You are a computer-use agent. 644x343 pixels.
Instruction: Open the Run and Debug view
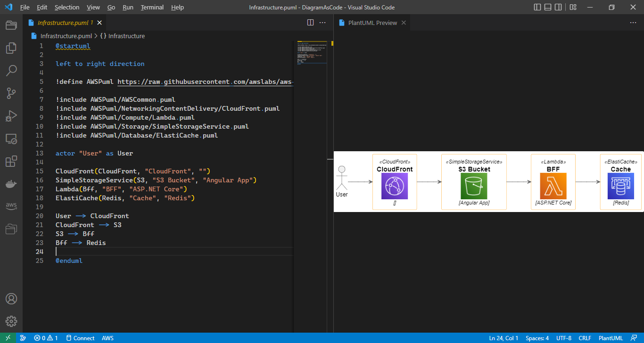(11, 116)
